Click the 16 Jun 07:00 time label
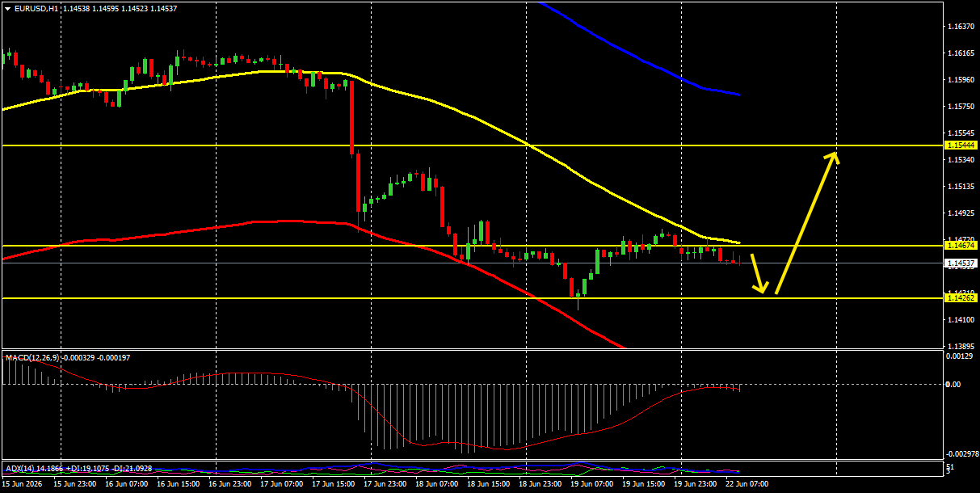Image resolution: width=980 pixels, height=493 pixels. [128, 485]
